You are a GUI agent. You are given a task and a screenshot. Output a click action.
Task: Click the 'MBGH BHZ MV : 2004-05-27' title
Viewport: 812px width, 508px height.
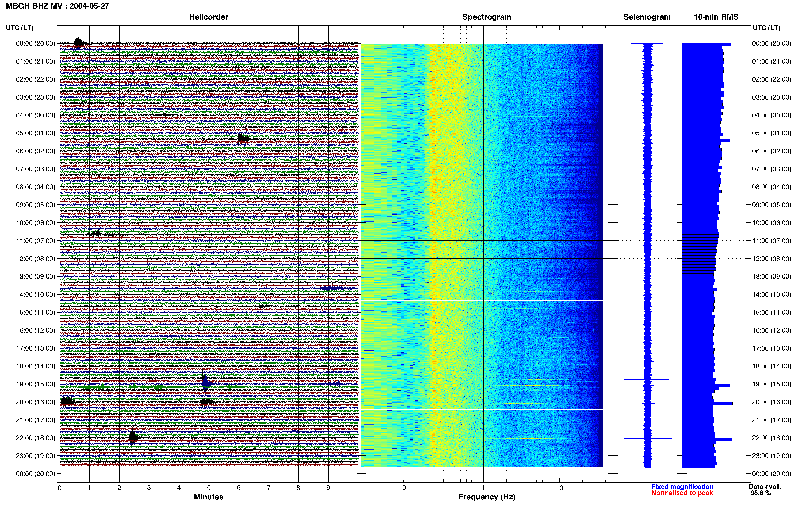click(57, 6)
